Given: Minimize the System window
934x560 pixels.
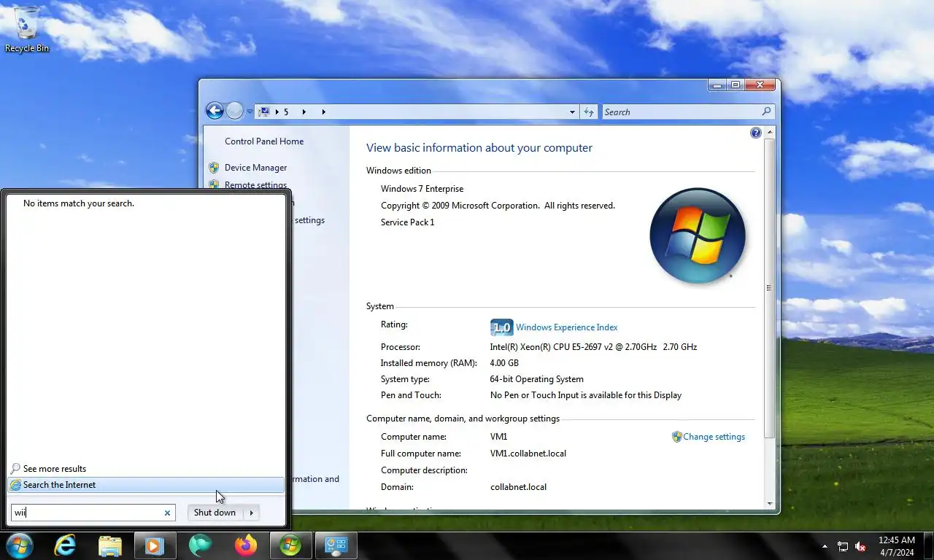Looking at the screenshot, I should click(x=717, y=85).
